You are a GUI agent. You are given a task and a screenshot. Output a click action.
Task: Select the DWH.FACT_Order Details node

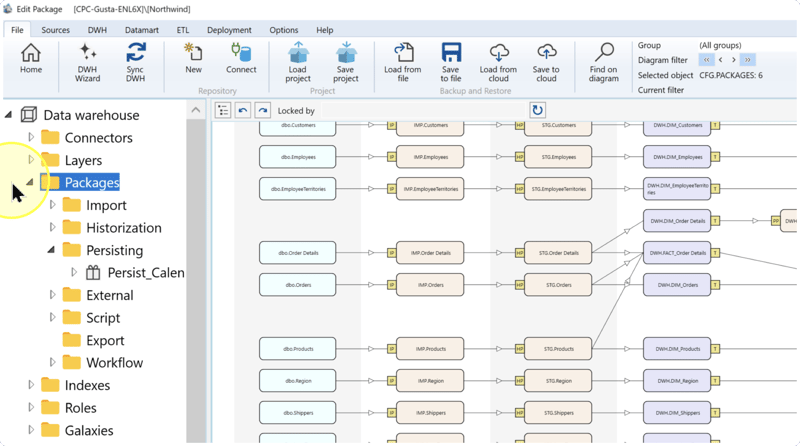(x=677, y=253)
